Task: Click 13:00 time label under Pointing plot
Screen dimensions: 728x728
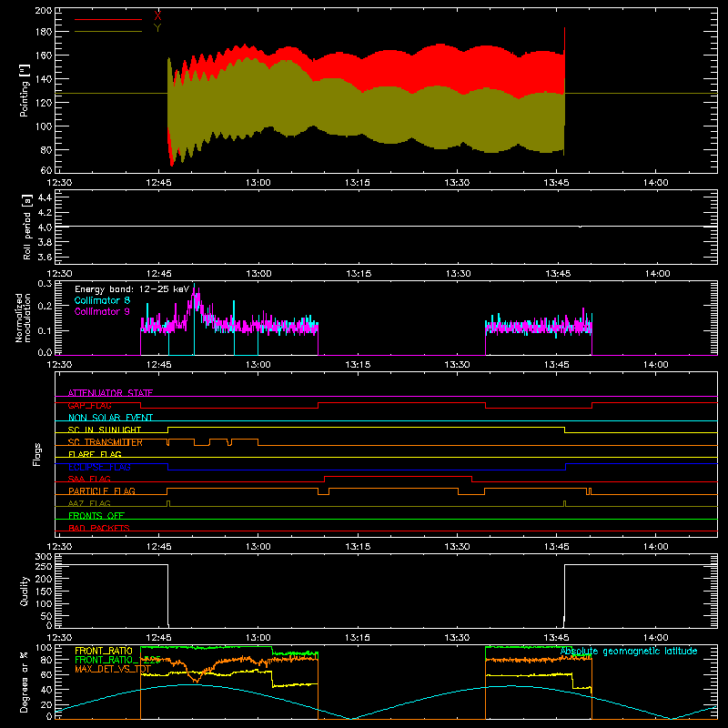Action: coord(258,183)
